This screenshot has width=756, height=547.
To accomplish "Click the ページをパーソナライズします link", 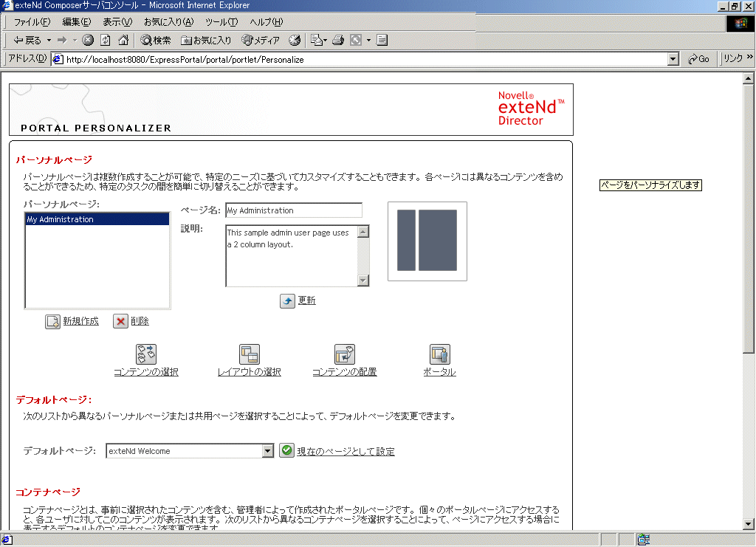I will click(650, 186).
